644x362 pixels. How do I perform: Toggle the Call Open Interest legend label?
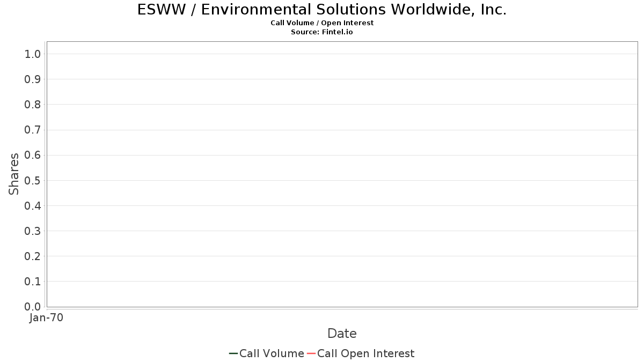point(365,353)
